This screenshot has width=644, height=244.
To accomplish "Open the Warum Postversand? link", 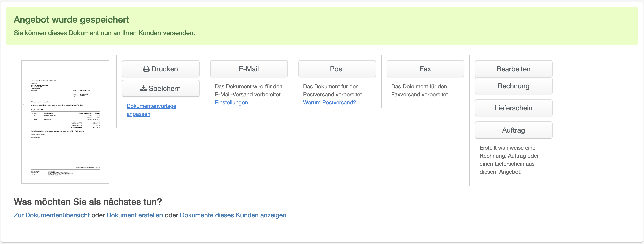I will click(x=330, y=102).
